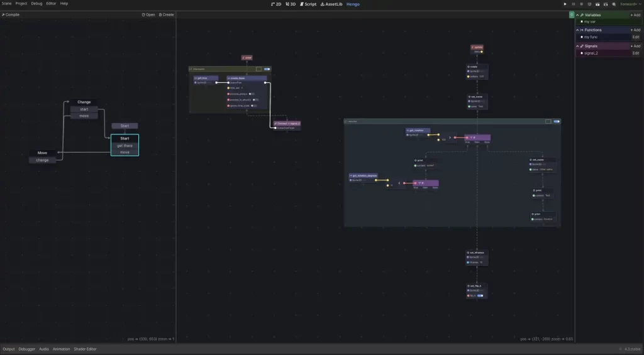
Task: Toggle the process_always switch on the create_timer node
Action: 252,94
